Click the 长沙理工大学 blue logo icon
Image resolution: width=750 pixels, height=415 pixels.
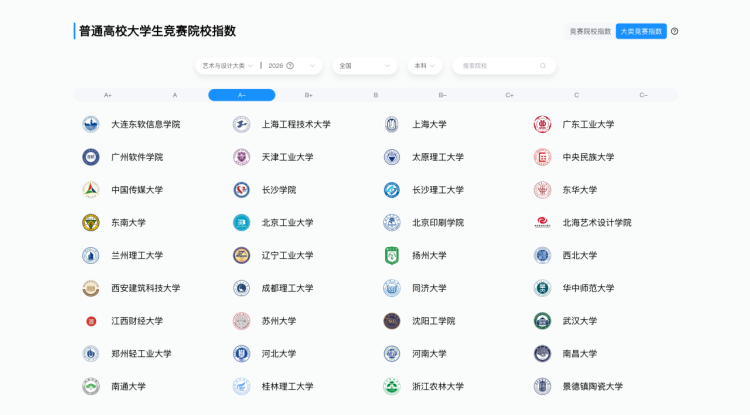391,190
